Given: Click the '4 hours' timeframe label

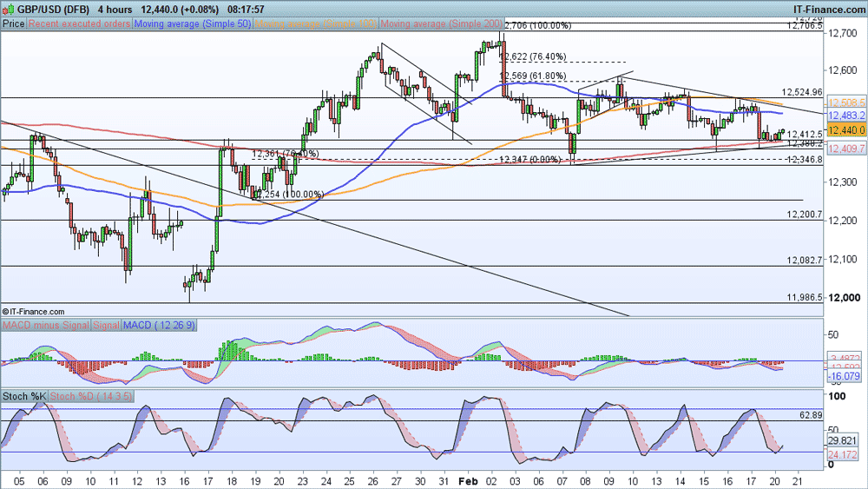Looking at the screenshot, I should click(x=115, y=10).
